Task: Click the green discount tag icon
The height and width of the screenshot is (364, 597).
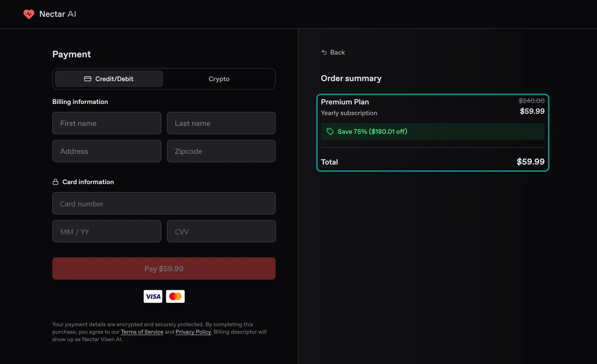Action: click(330, 131)
